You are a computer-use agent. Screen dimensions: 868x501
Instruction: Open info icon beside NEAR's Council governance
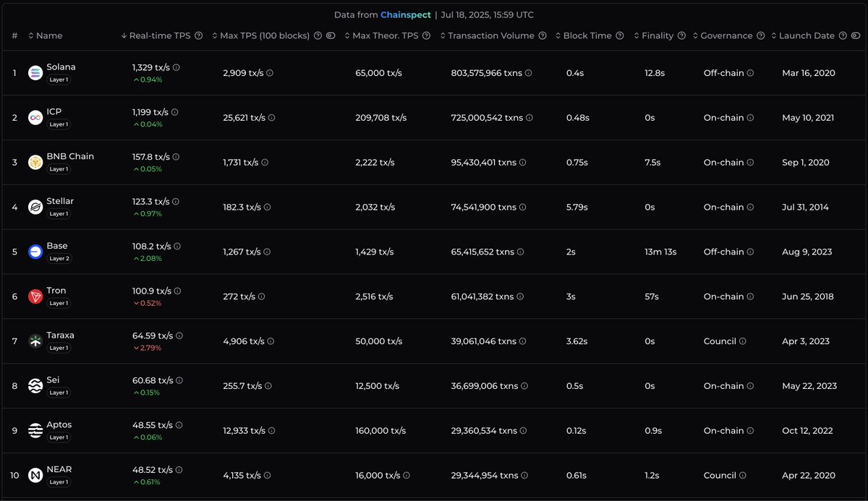(743, 476)
